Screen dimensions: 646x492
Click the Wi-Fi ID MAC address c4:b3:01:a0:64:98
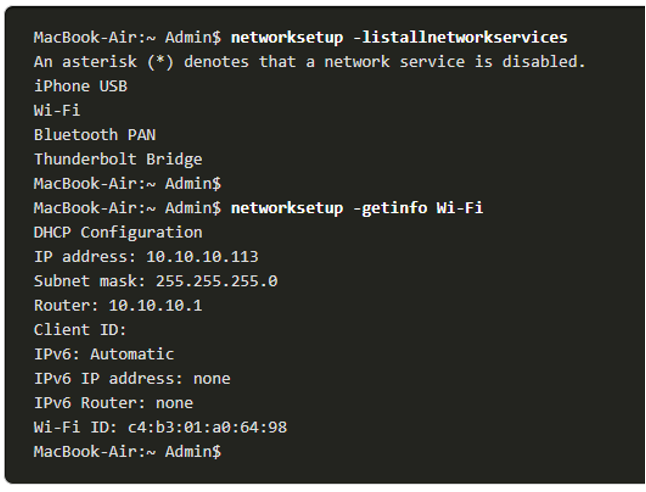click(208, 427)
